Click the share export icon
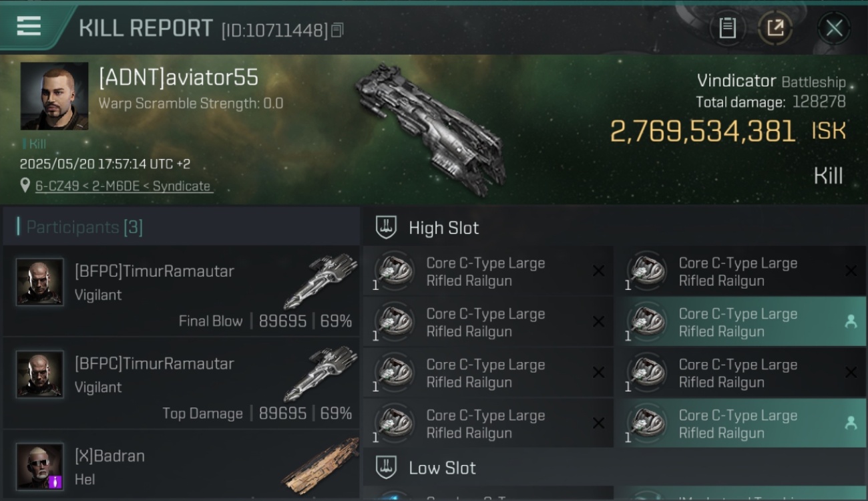The image size is (868, 501). 775,28
